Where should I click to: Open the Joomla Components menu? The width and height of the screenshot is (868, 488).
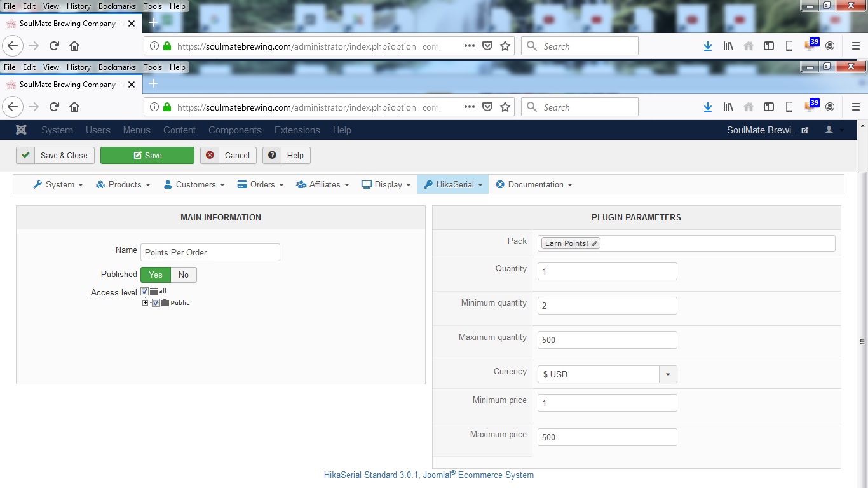point(235,130)
